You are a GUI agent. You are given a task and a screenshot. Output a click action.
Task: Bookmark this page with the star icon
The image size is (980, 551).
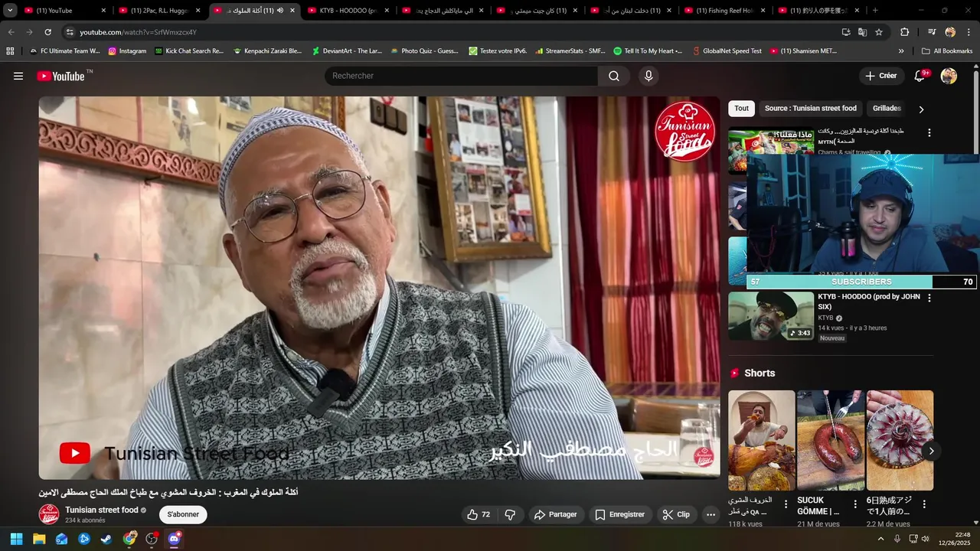coord(879,32)
